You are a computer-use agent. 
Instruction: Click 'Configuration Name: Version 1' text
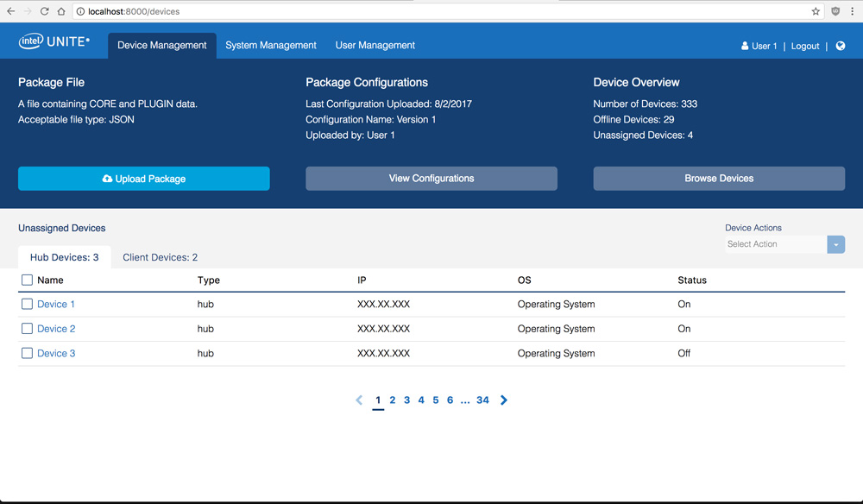[370, 119]
